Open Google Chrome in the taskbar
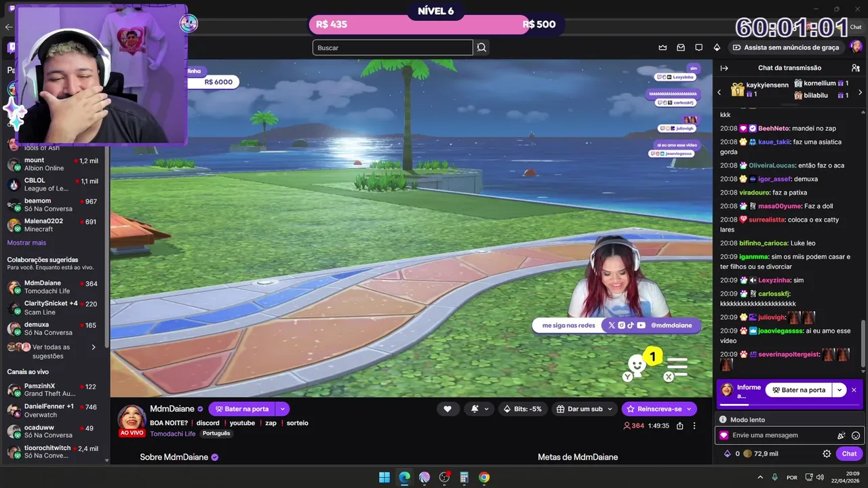 coord(484,477)
